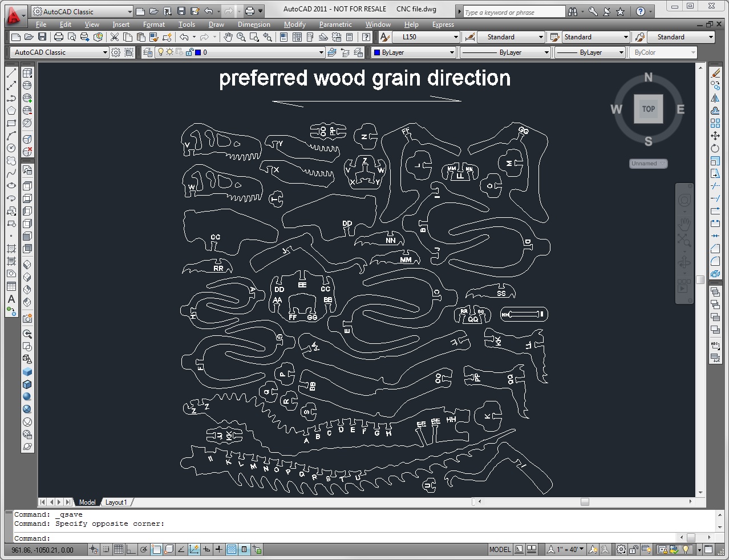Select the Polygon draw tool
Viewport: 729px width, 560px height.
(11, 111)
